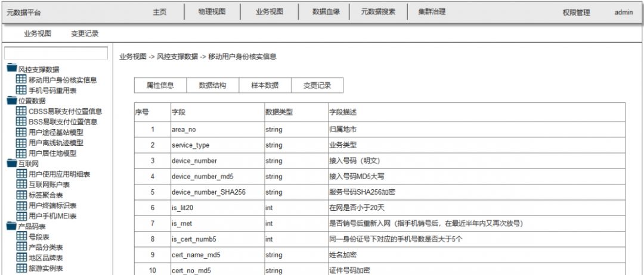
Task: Select 业务视图 in top navigation bar
Action: coord(270,12)
